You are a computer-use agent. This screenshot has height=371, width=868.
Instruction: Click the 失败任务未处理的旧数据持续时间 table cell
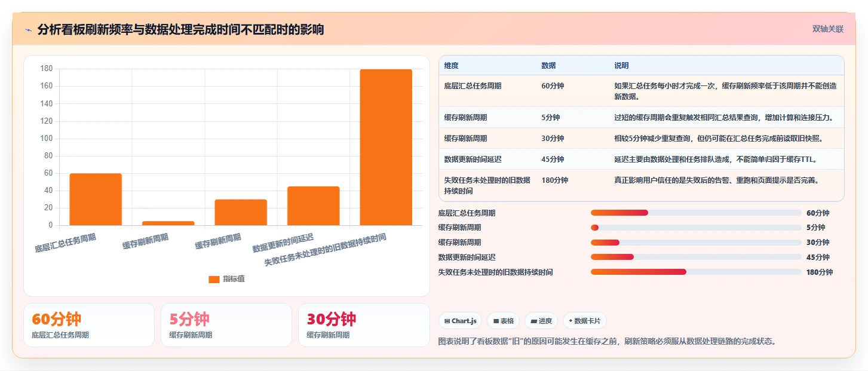(487, 185)
